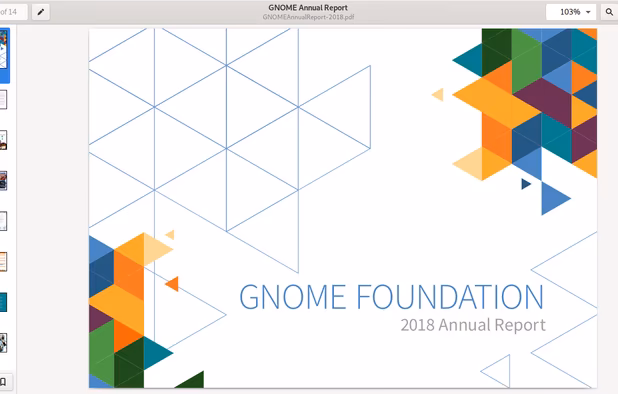Screen dimensions: 618x394
Task: Click the "GNOMEAnnualReport-2018.pdf" filename subtitle
Action: 308,17
